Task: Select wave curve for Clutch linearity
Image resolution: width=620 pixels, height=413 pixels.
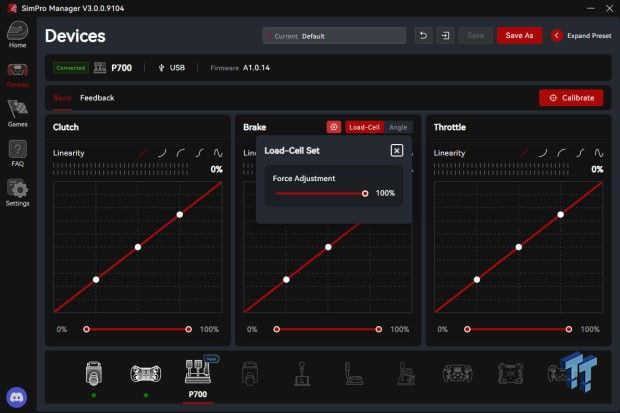Action: tap(218, 153)
